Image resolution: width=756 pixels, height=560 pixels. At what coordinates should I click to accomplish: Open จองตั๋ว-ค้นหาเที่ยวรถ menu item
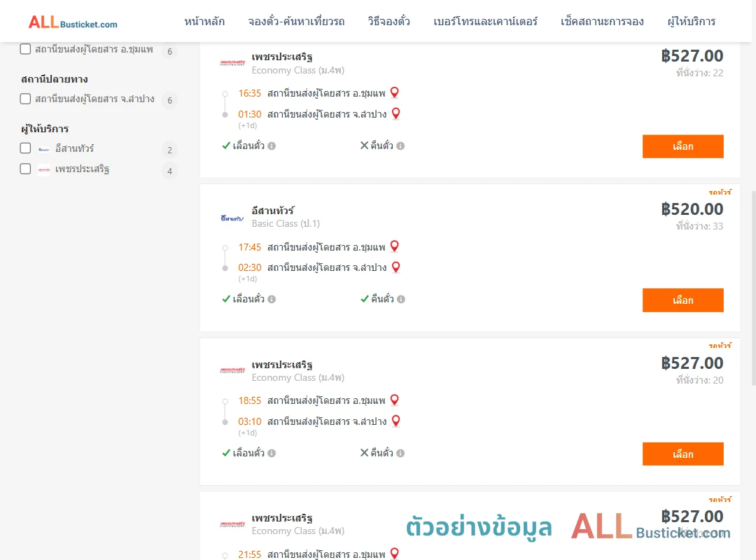click(296, 22)
